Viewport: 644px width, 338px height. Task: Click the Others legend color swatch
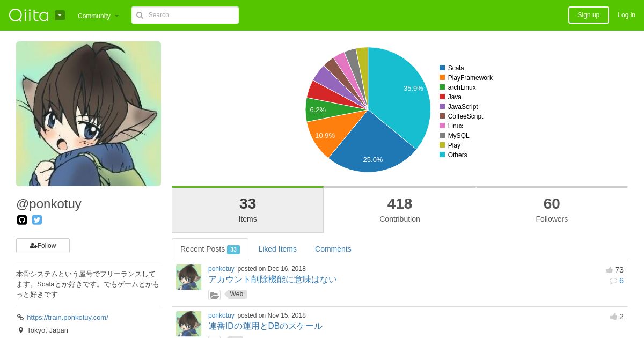[442, 155]
